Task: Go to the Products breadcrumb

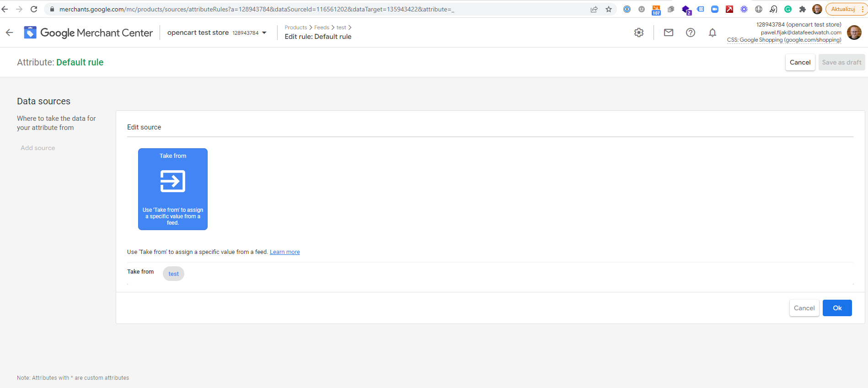Action: point(296,27)
